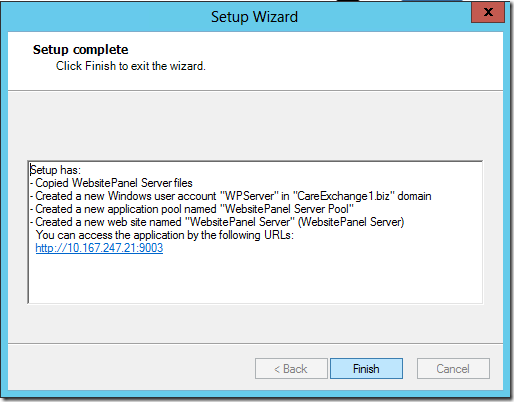Click the "WebsitePanel Server Pool" pool name
The image size is (514, 402).
287,209
